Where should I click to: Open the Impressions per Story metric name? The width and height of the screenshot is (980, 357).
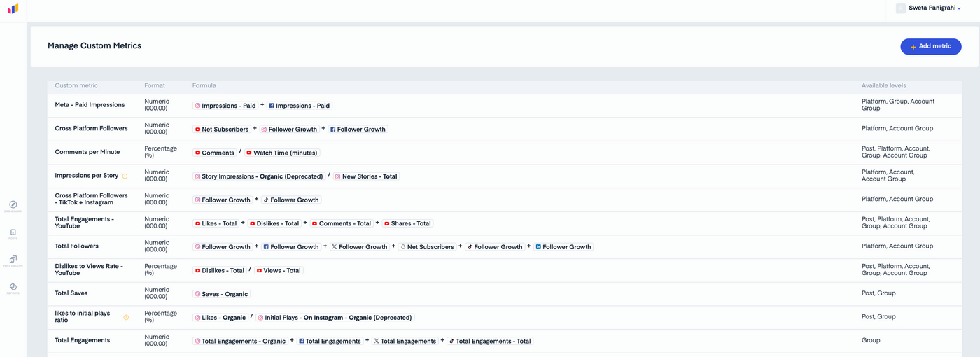click(x=87, y=176)
